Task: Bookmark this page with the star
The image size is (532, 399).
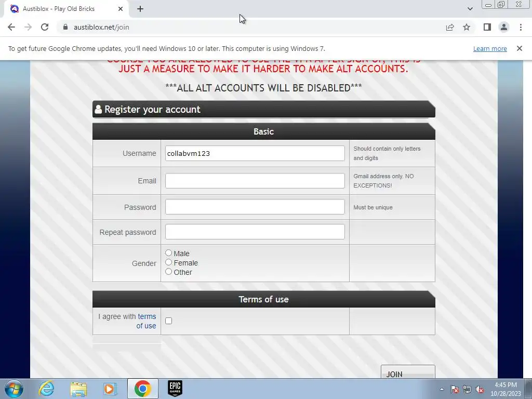Action: tap(467, 27)
